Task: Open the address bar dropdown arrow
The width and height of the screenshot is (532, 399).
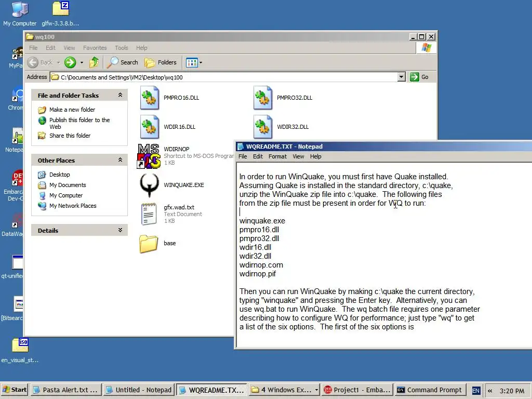Action: pyautogui.click(x=402, y=77)
